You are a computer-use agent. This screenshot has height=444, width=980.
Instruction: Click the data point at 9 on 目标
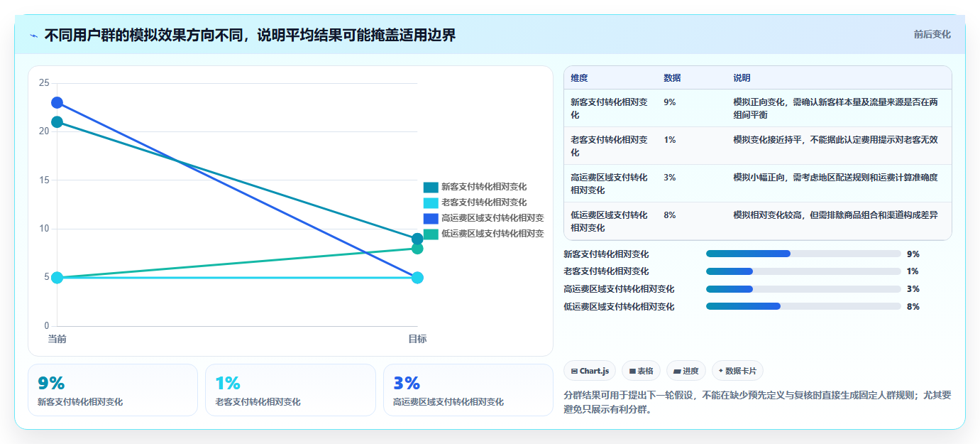[x=417, y=239]
